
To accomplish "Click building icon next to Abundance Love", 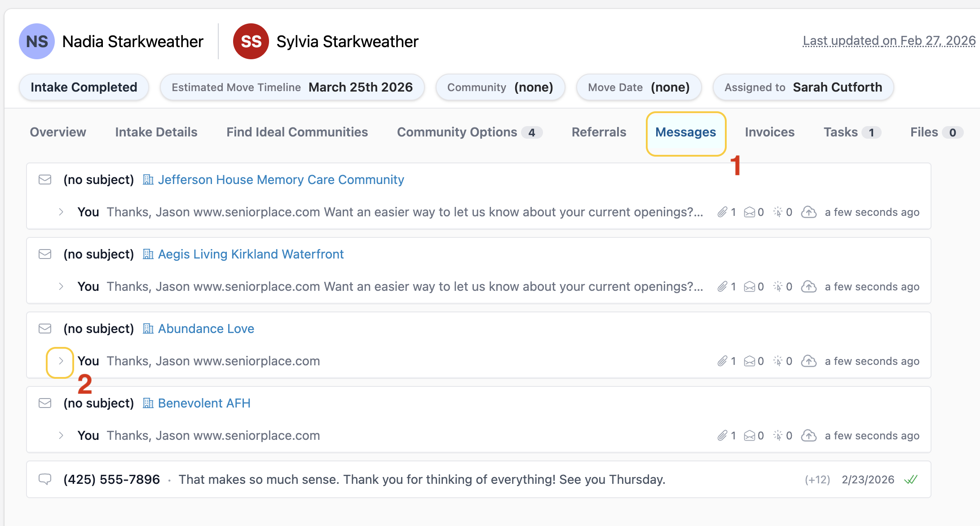I will pyautogui.click(x=148, y=329).
